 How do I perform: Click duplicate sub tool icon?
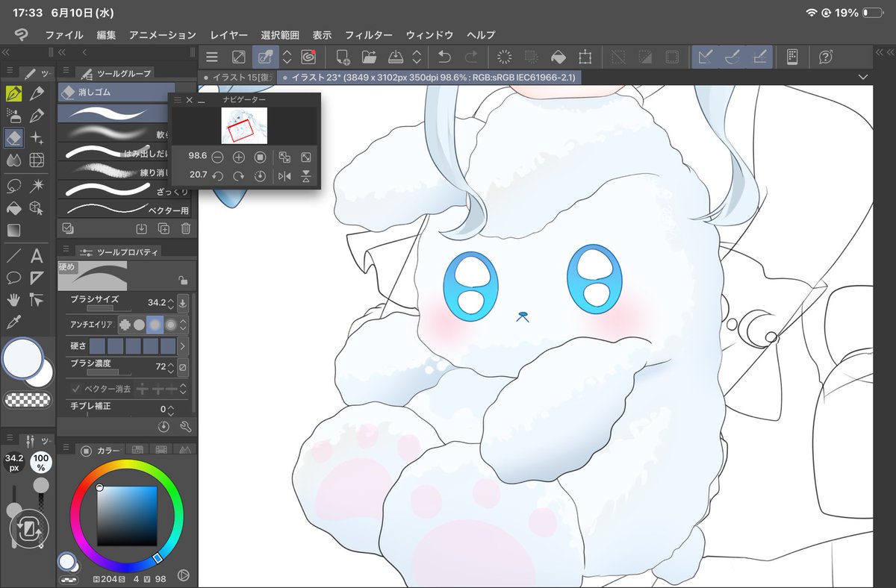[x=164, y=228]
